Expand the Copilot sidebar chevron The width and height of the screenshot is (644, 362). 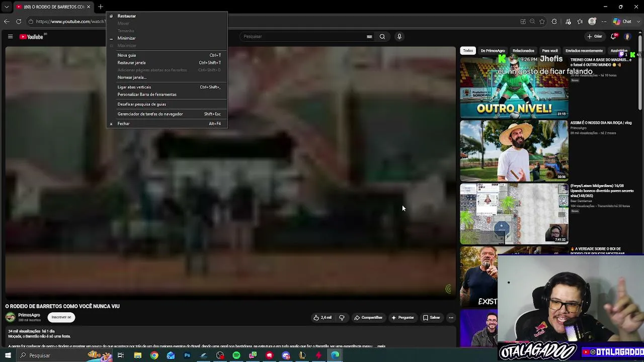638,22
